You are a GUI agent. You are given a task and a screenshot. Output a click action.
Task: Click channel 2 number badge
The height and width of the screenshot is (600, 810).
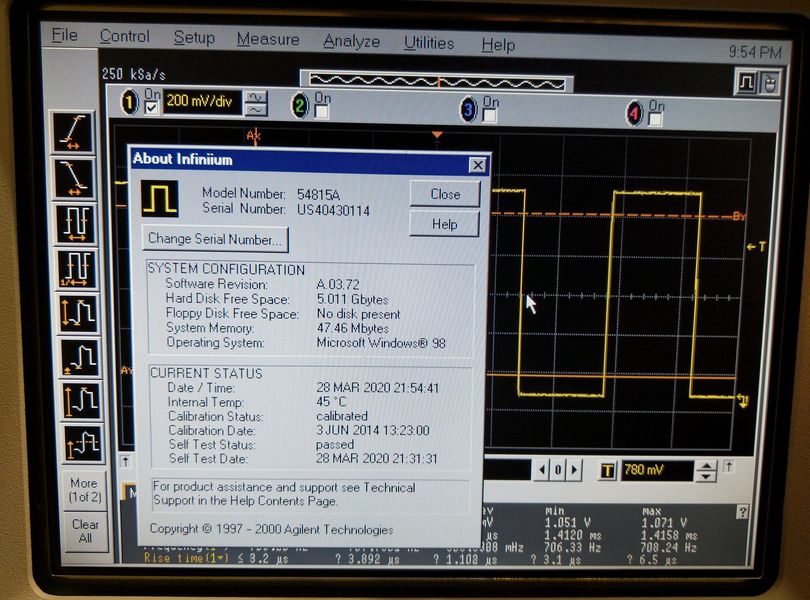point(300,105)
